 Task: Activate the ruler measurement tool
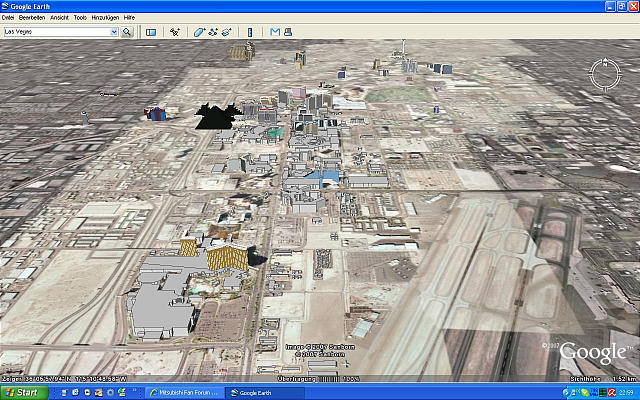tap(250, 32)
